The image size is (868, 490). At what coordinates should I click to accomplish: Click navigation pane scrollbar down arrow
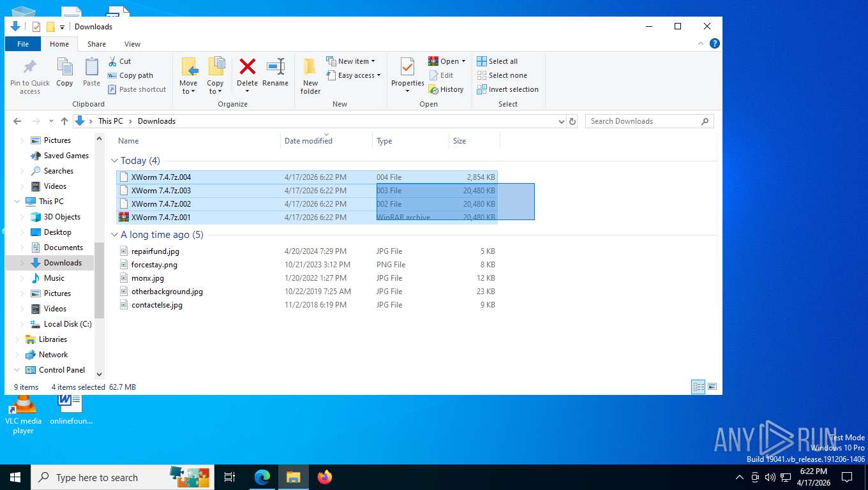point(99,374)
